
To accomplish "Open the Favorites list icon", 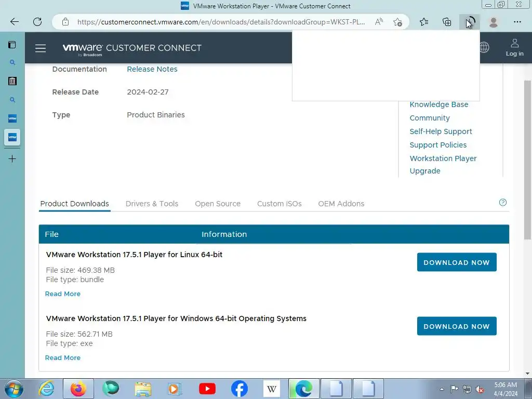I will pyautogui.click(x=424, y=22).
